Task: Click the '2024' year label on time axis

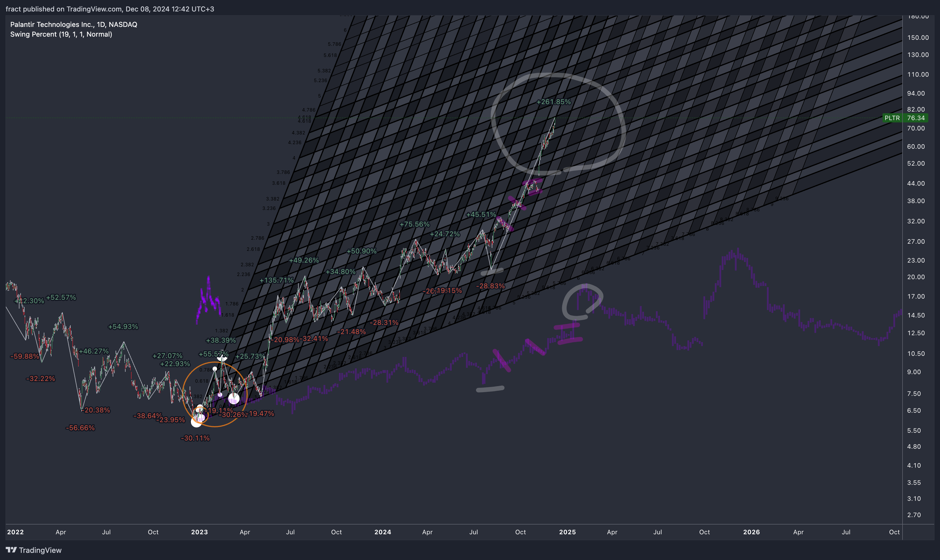Action: click(x=383, y=532)
